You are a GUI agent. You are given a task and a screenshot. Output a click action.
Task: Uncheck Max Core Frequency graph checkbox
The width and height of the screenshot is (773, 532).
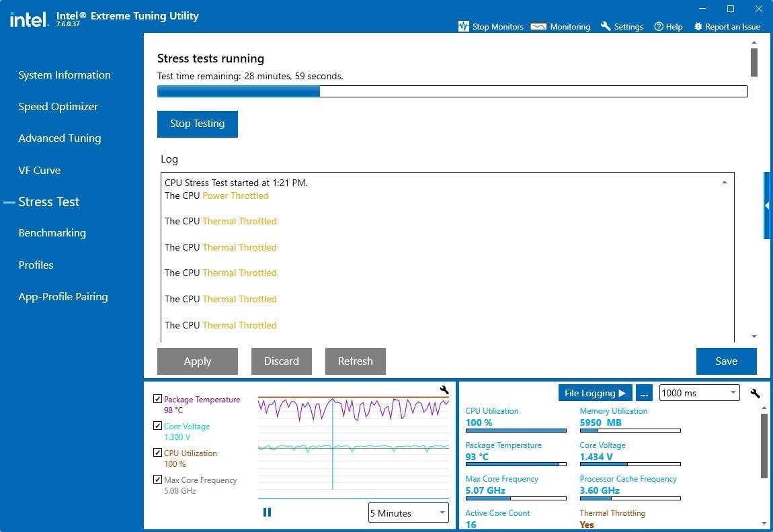pyautogui.click(x=158, y=479)
